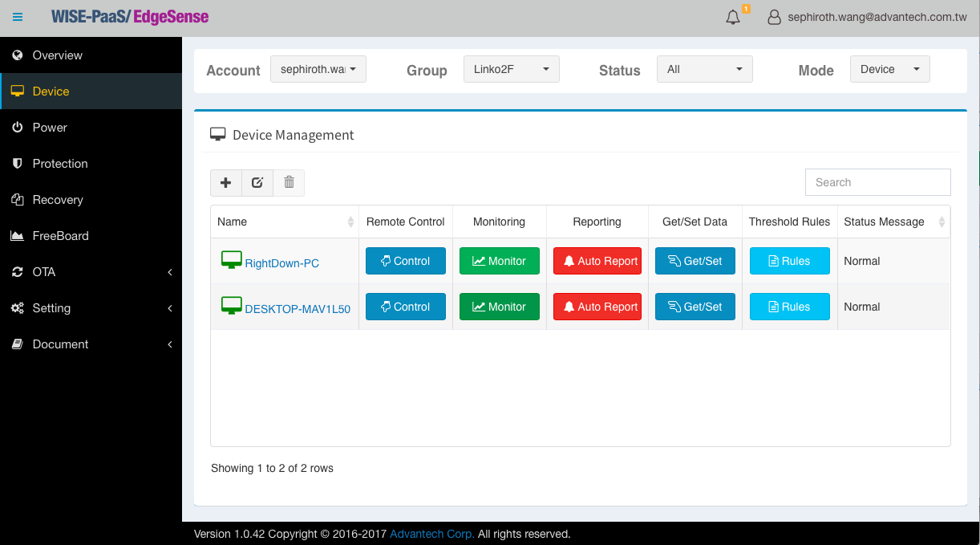Open Recovery in sidebar
Viewport: 980px width, 545px height.
(x=91, y=200)
